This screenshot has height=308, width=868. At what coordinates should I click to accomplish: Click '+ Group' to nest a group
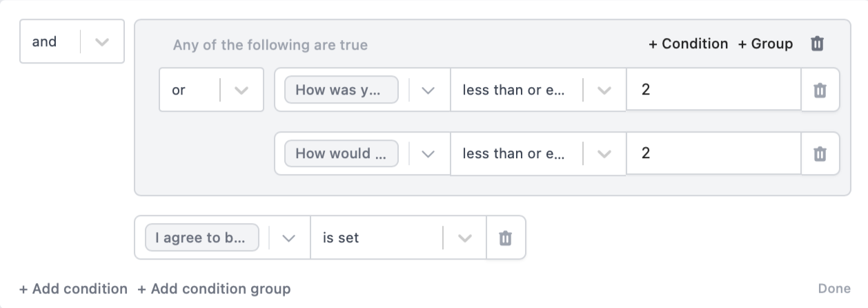point(765,44)
